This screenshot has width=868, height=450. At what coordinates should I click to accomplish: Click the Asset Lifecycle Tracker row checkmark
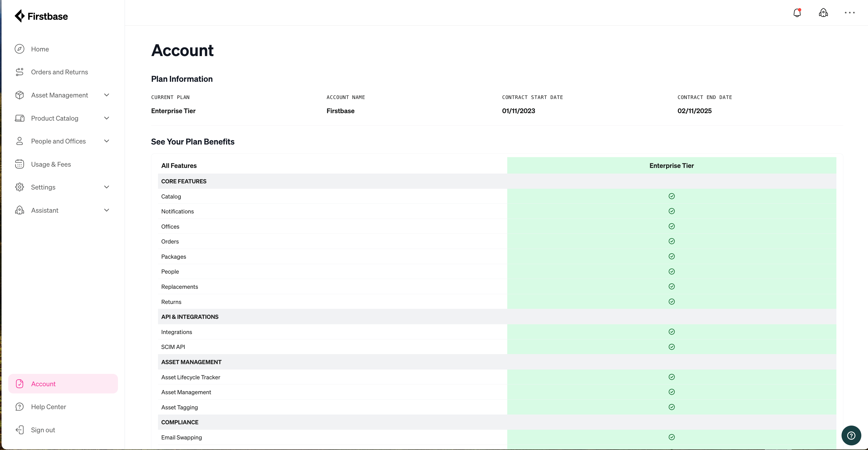click(671, 377)
